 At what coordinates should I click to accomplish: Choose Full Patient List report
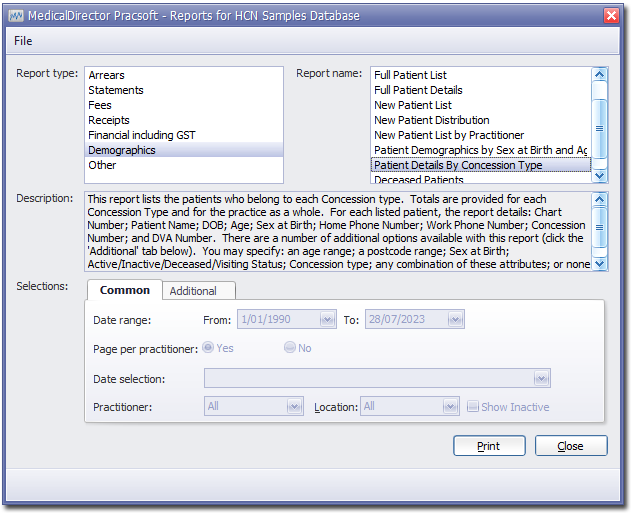(410, 75)
